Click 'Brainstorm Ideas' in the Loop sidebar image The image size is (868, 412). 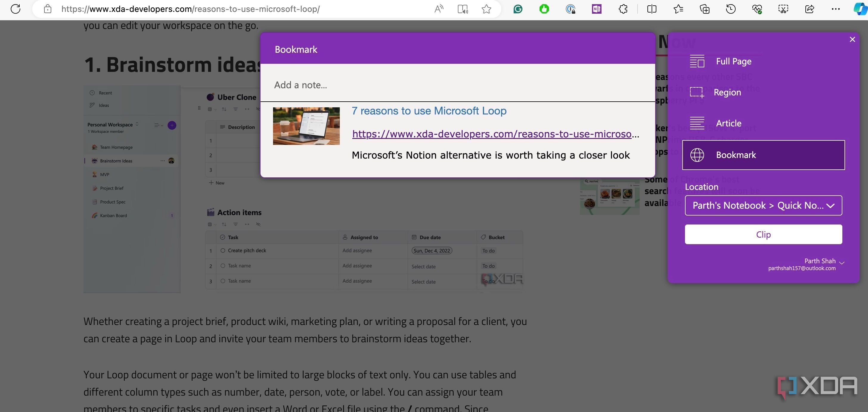pyautogui.click(x=116, y=161)
